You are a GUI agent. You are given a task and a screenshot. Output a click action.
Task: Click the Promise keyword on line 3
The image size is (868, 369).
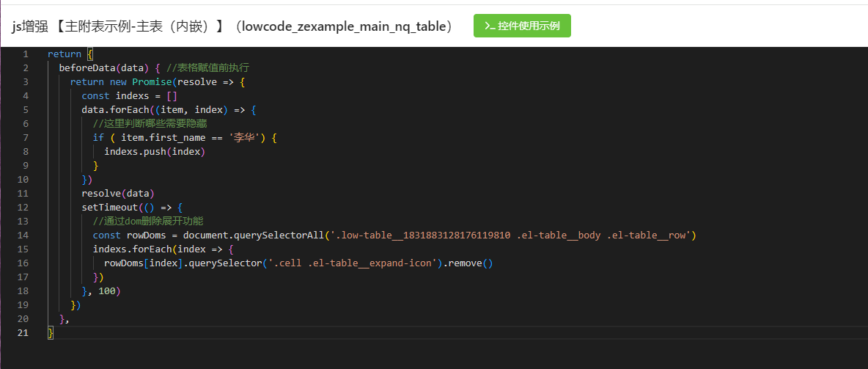click(152, 82)
